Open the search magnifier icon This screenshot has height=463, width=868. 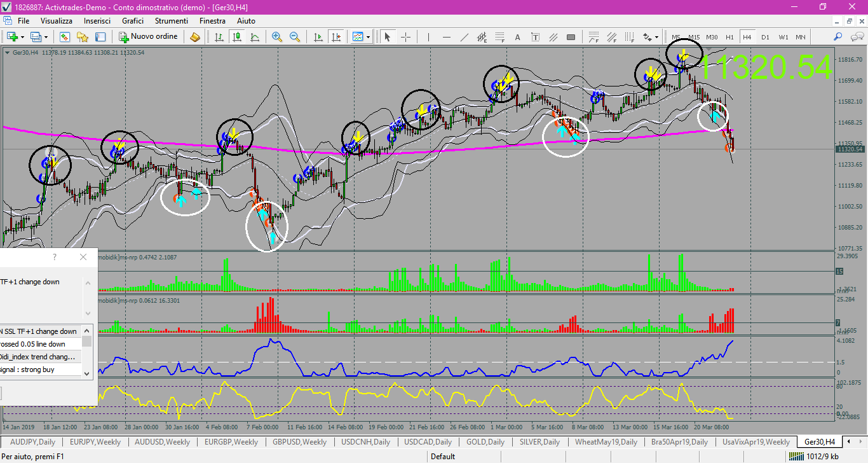(838, 37)
